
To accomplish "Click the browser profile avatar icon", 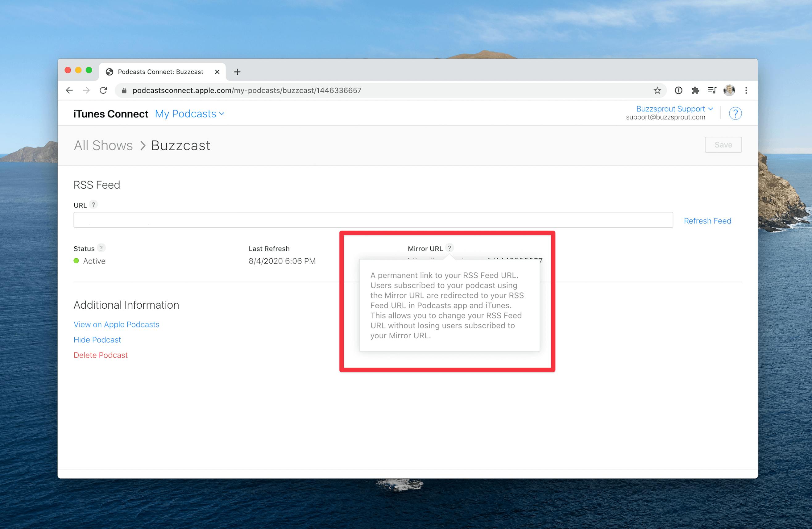I will pos(729,90).
